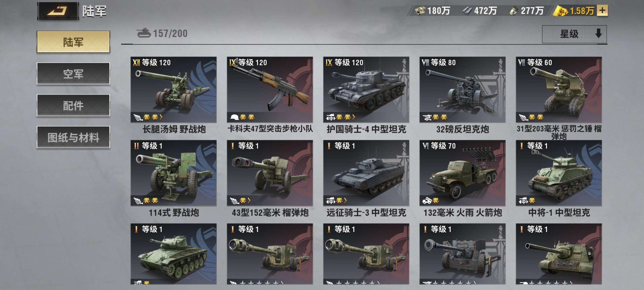Image resolution: width=644 pixels, height=290 pixels.
Task: Tap the gold bars icon showing 1.58万
Action: click(561, 11)
